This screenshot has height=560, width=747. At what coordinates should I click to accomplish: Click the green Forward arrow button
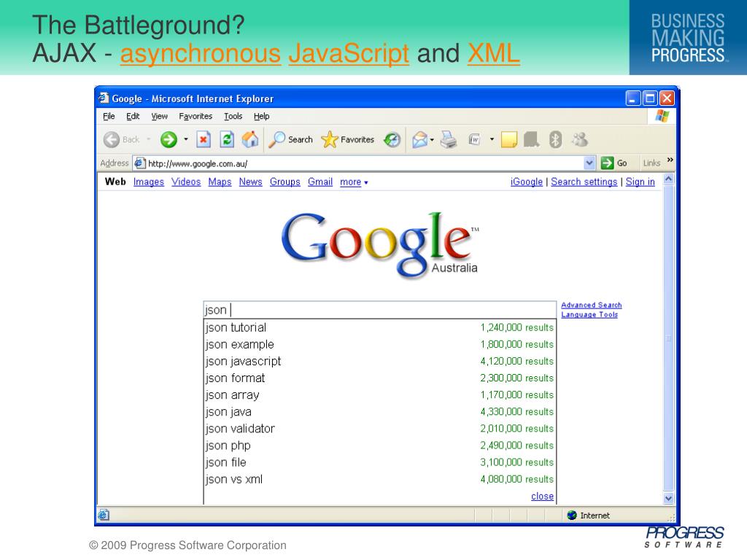pos(169,139)
